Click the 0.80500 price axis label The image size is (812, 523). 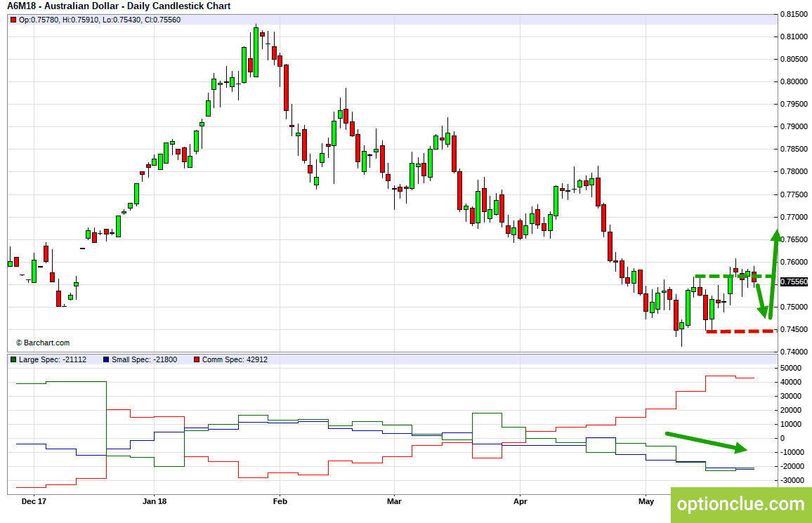click(794, 59)
